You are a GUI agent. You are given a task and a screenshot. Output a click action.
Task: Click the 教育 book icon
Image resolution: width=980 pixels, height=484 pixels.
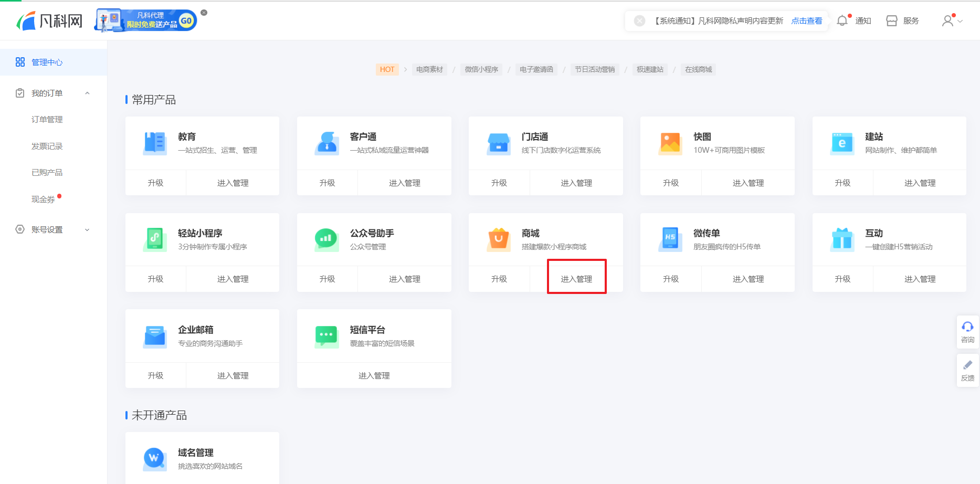[155, 143]
